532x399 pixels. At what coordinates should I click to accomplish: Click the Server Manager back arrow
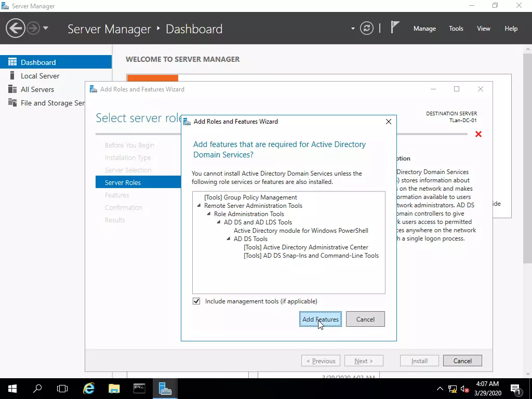point(15,28)
